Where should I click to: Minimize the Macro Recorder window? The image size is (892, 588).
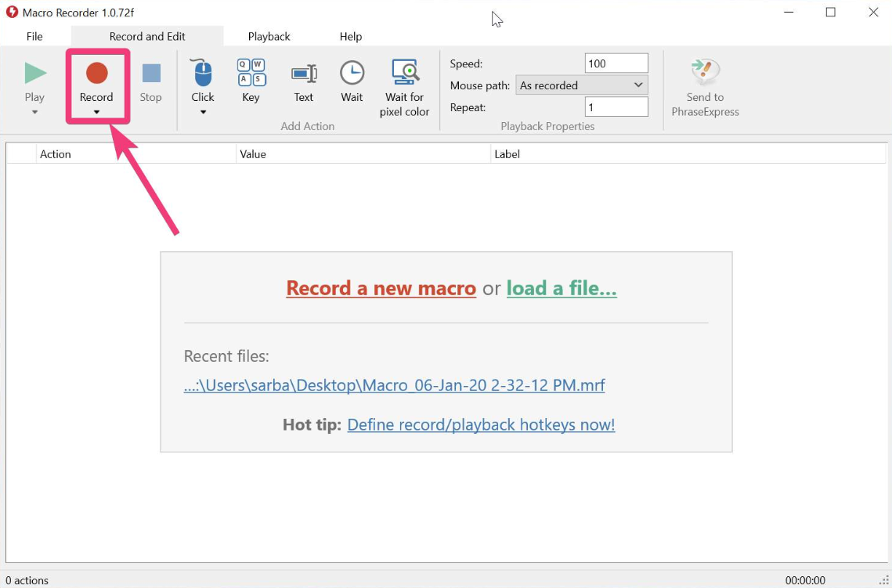(789, 12)
